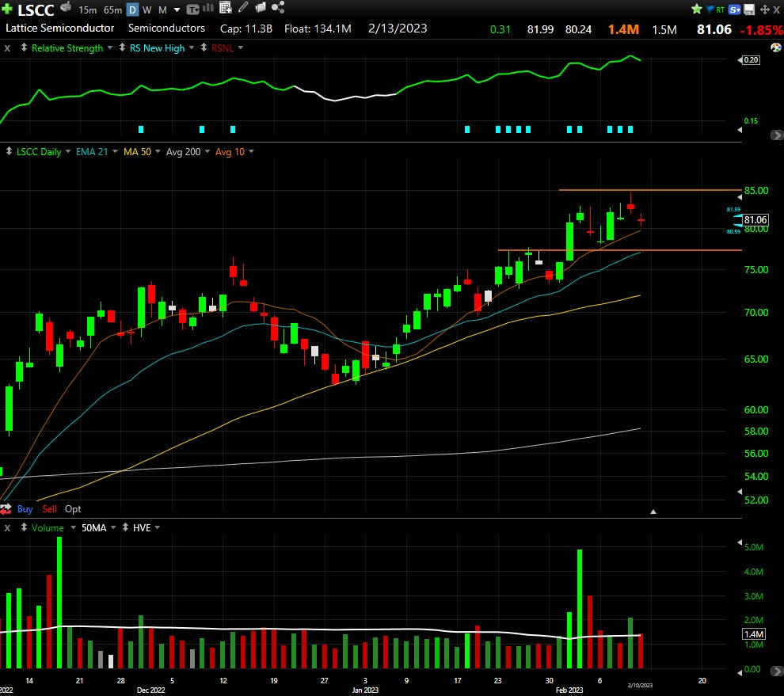Screen dimensions: 784x696
Task: Click the 81.06 current price label
Action: (x=755, y=219)
